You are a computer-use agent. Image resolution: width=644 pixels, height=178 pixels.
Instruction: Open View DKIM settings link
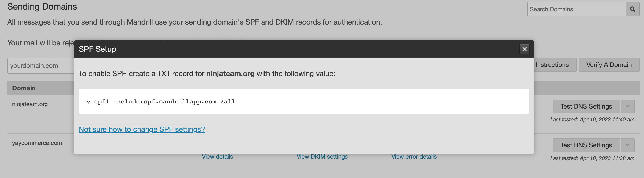coord(322,157)
